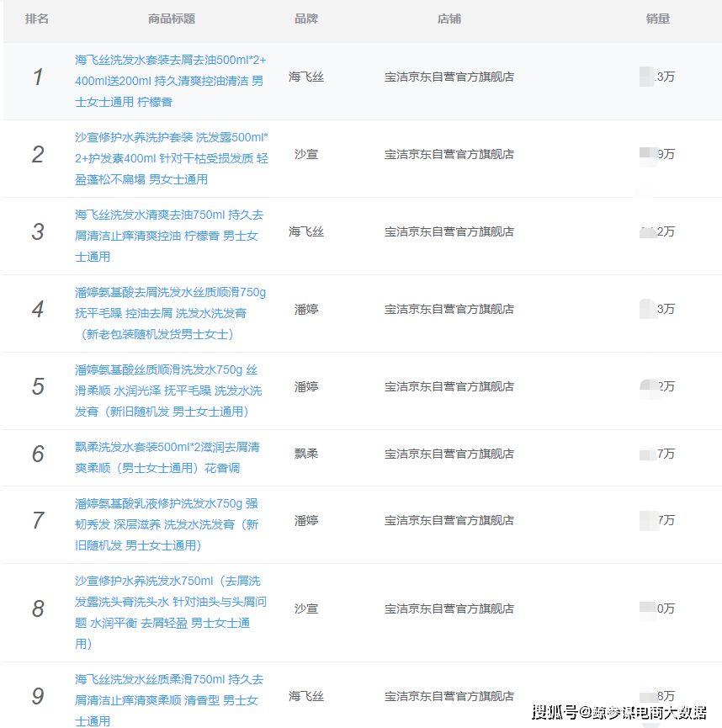Select brand 飘柔 in row 6
722x728 pixels.
pos(305,453)
